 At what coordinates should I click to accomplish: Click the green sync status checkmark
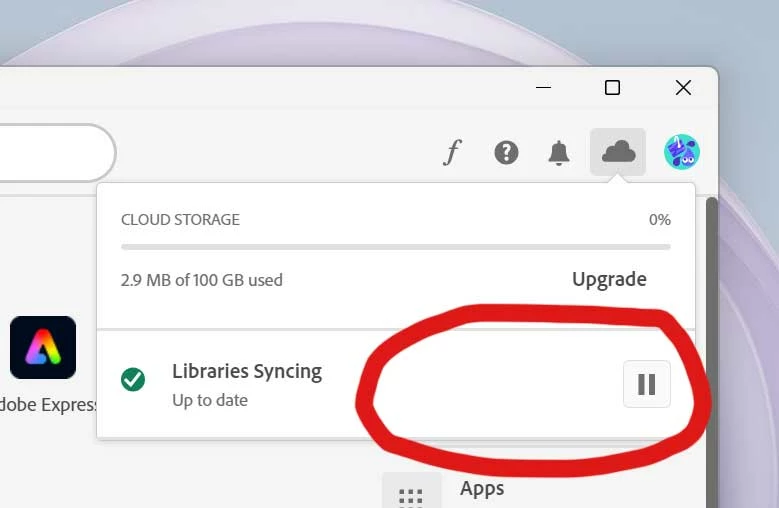[133, 379]
